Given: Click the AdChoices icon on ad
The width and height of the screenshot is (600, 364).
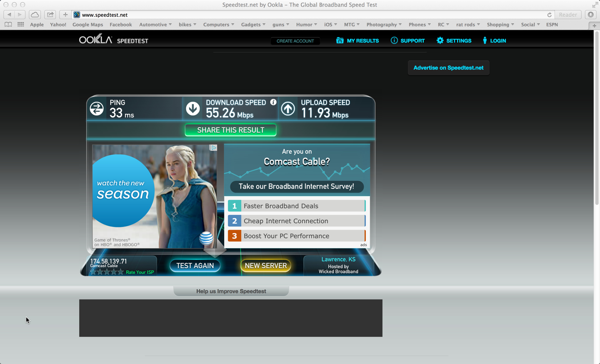Looking at the screenshot, I should pyautogui.click(x=213, y=148).
